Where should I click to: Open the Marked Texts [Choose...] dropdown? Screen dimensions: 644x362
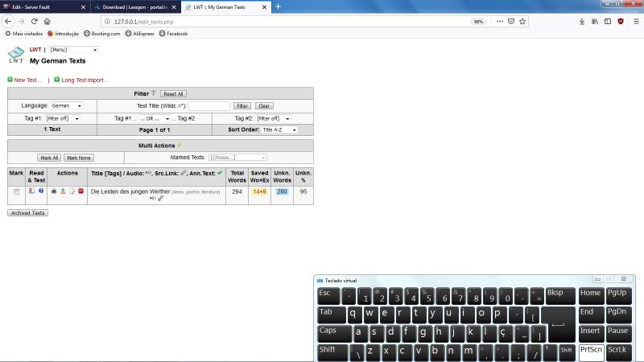(237, 157)
